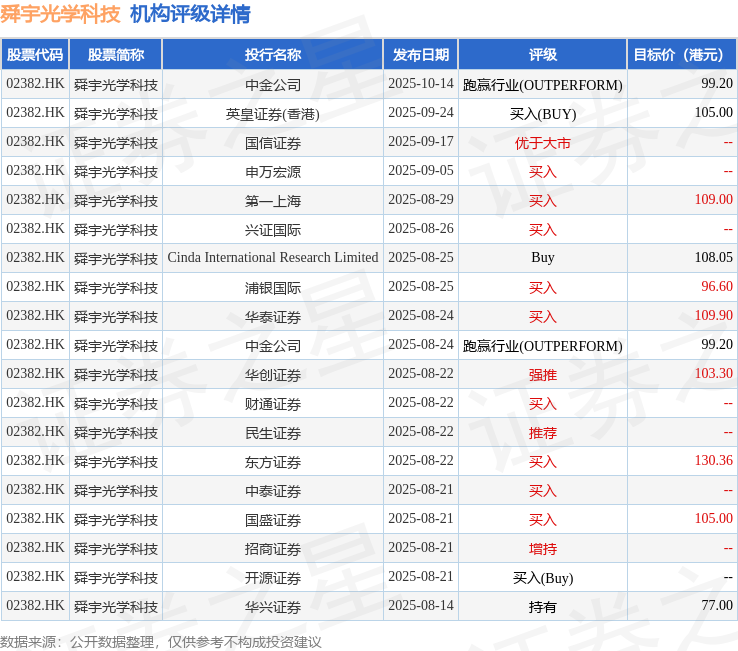738x651 pixels.
Task: Select the 第一上海 cell
Action: [x=273, y=201]
